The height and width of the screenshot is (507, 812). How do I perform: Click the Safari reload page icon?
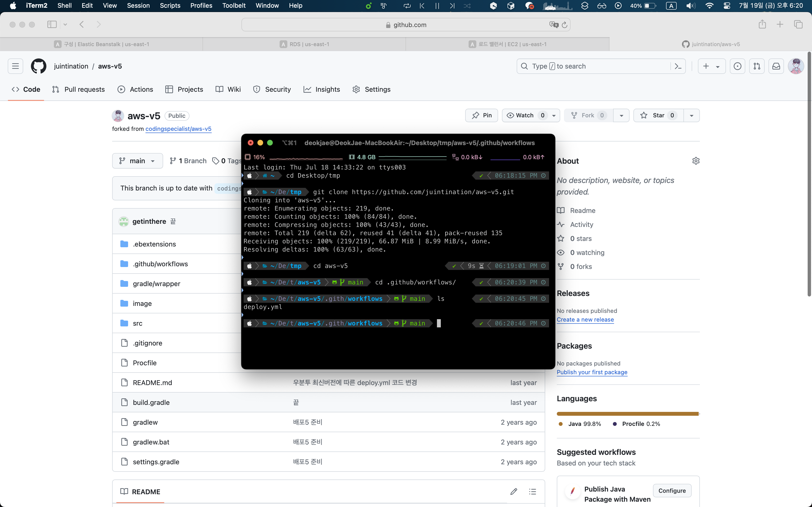(x=564, y=25)
